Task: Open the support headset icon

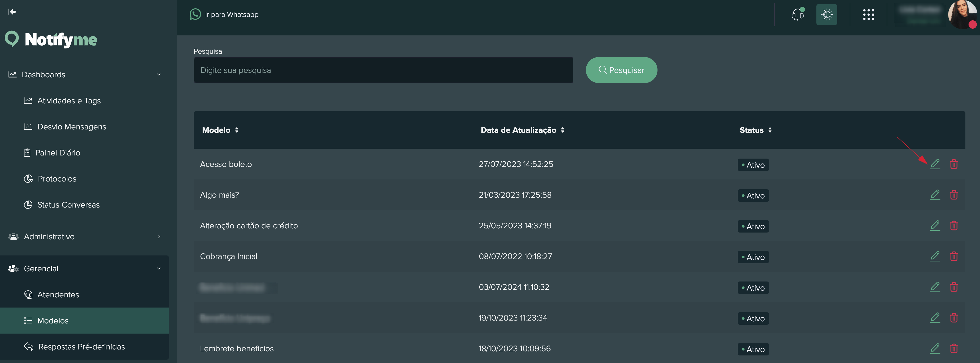Action: coord(797,15)
